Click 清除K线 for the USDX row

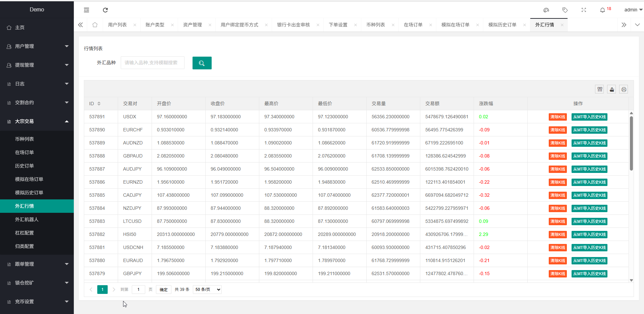(x=557, y=117)
